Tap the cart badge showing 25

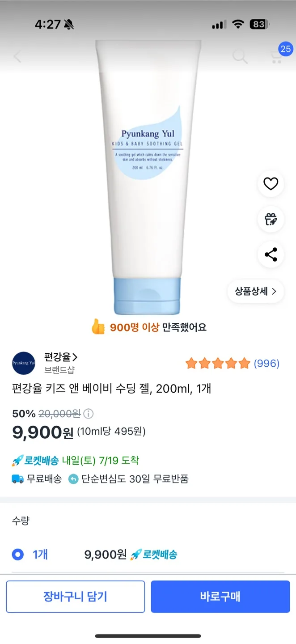pyautogui.click(x=286, y=49)
